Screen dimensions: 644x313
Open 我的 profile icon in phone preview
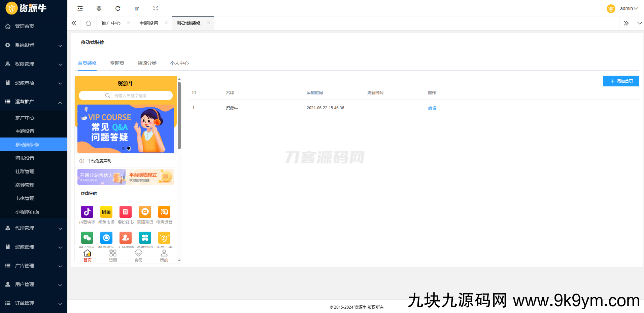(x=164, y=256)
